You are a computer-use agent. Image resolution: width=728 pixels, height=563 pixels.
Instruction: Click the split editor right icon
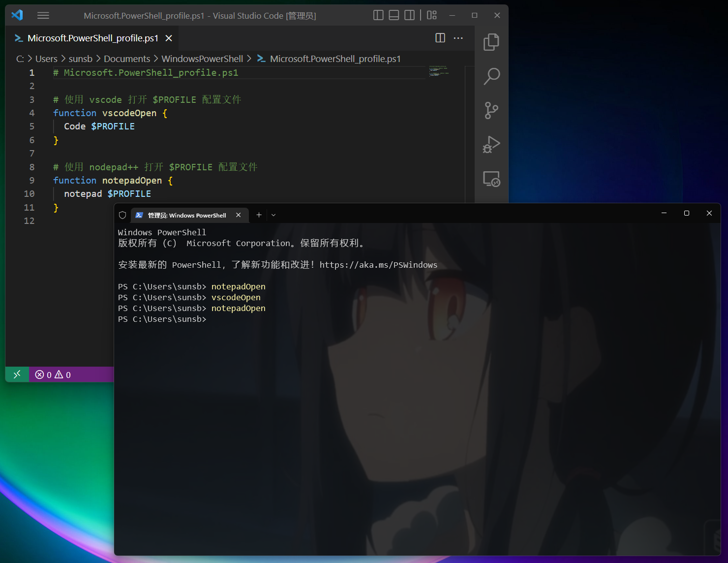click(x=440, y=38)
